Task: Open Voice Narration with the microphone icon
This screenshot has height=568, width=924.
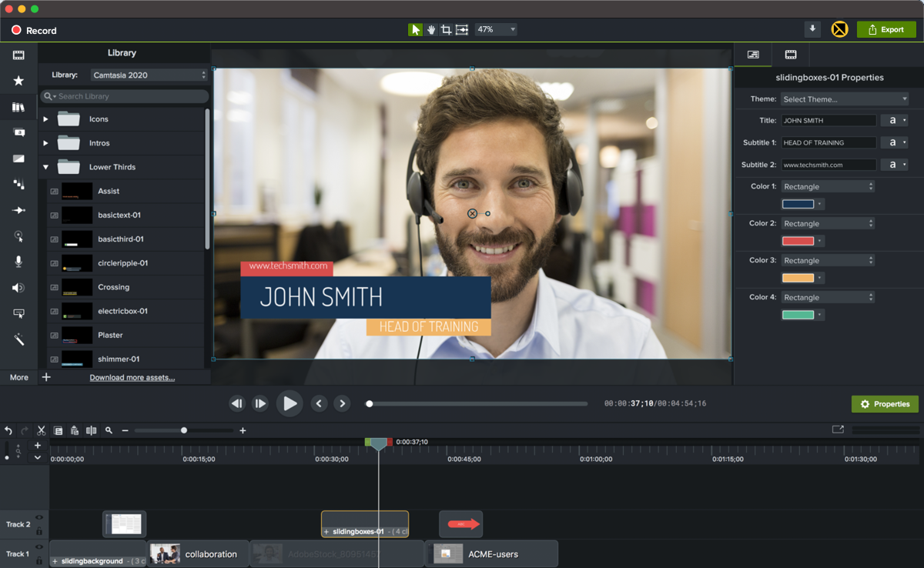Action: 18,262
